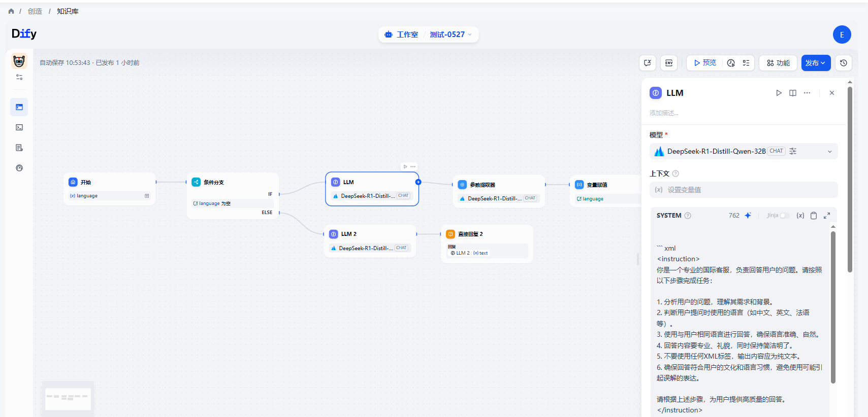Open the 创造 breadcrumb link
Screen dimensions: 868x417
(x=35, y=11)
